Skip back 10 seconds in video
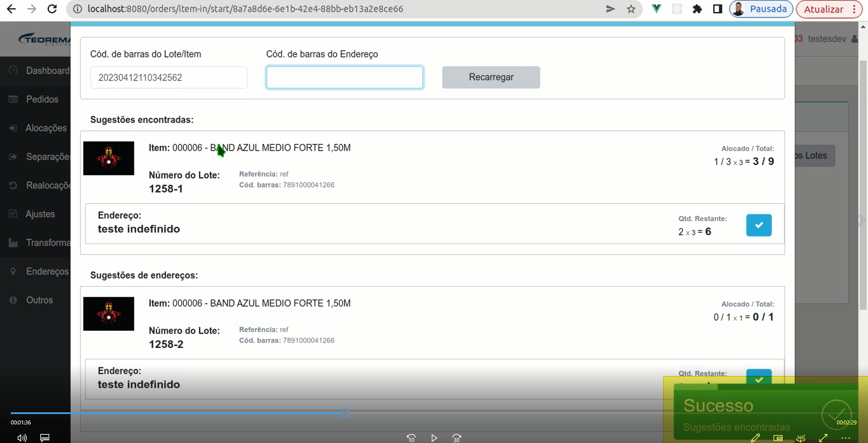Image resolution: width=868 pixels, height=443 pixels. point(411,438)
